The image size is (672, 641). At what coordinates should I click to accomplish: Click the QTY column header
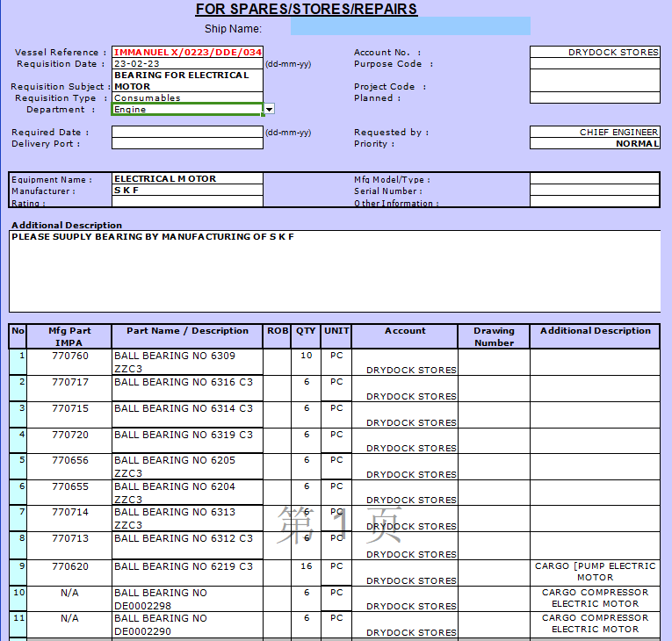coord(306,336)
